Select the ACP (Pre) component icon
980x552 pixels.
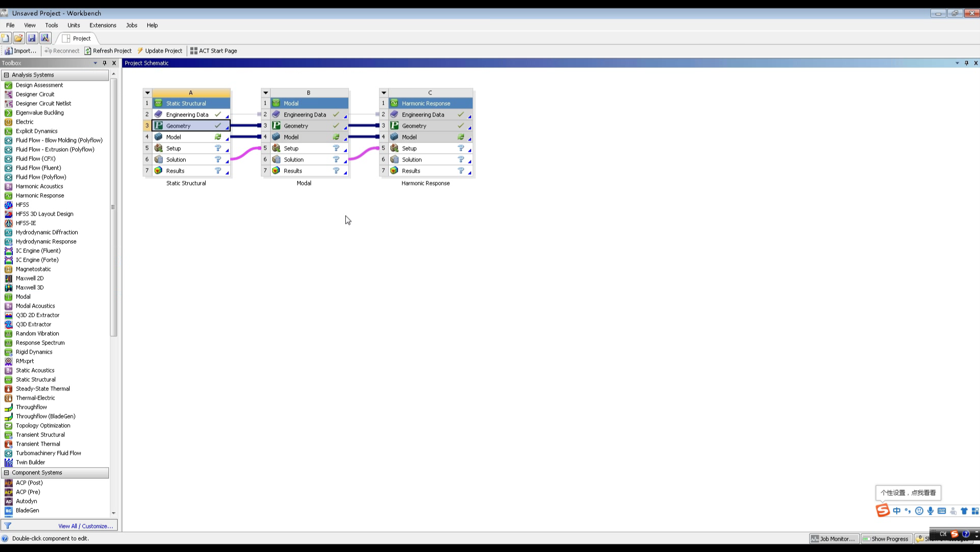8,492
